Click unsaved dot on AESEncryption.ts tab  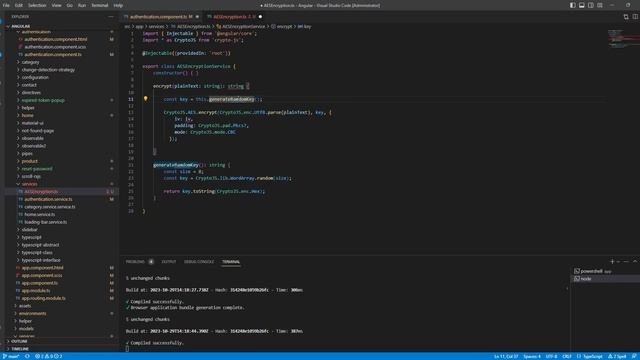[260, 17]
